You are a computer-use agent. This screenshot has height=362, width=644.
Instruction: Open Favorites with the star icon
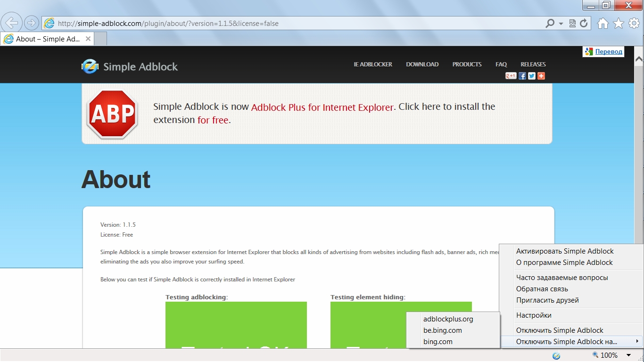[x=619, y=23]
